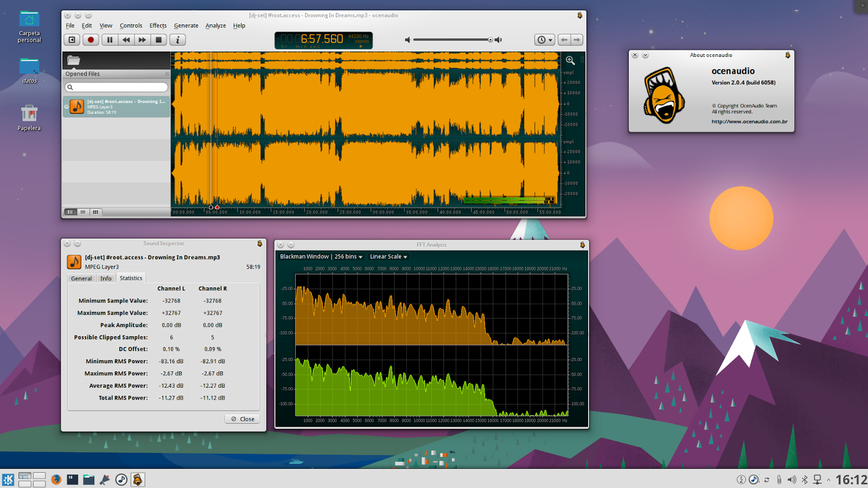Open the Linear Scale dropdown in FFT Analysis
Screen dimensions: 868x488
pos(388,256)
